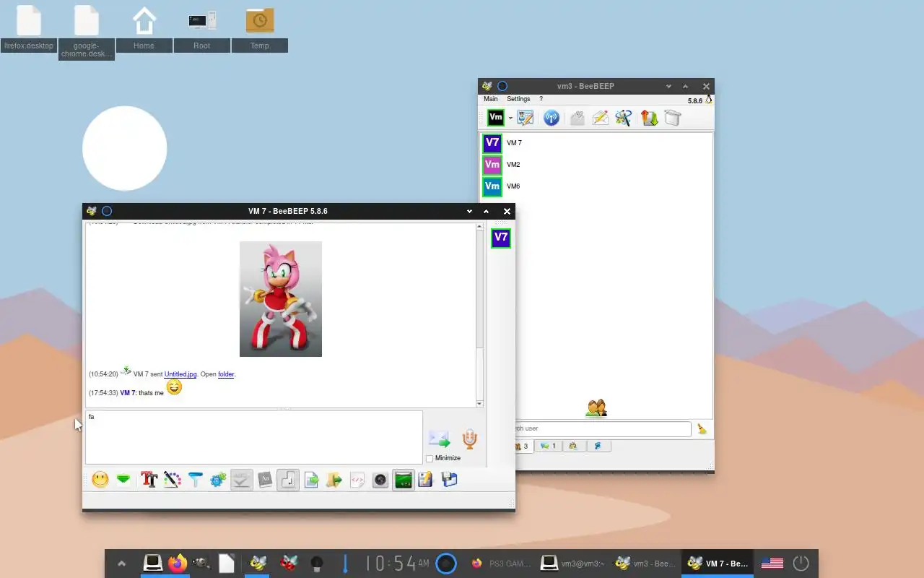Image resolution: width=924 pixels, height=578 pixels.
Task: Click the Tux penguin icon beside version
Action: coord(709,100)
